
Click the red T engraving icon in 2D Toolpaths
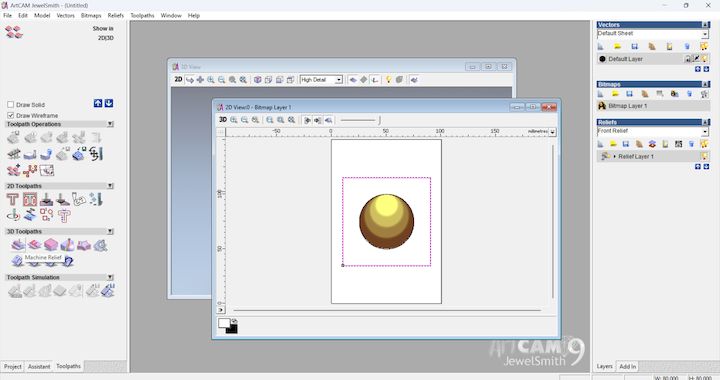pos(13,200)
